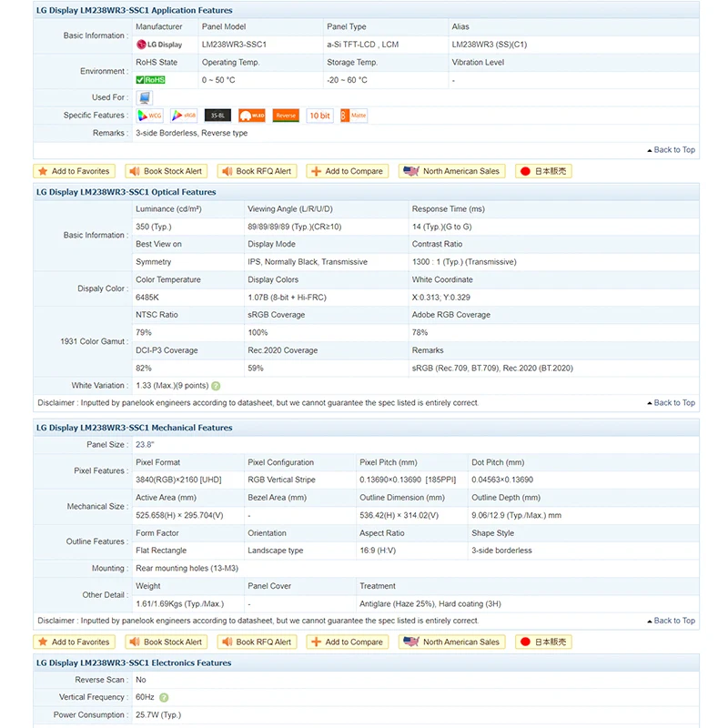The image size is (728, 728).
Task: Click power consumption '25.7W (Typ.)'
Action: coord(158,715)
